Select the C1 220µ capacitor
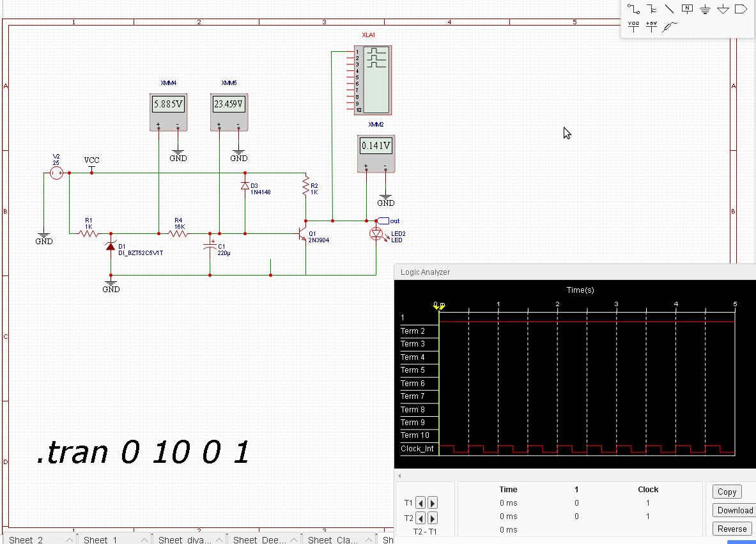756x544 pixels. click(x=210, y=246)
